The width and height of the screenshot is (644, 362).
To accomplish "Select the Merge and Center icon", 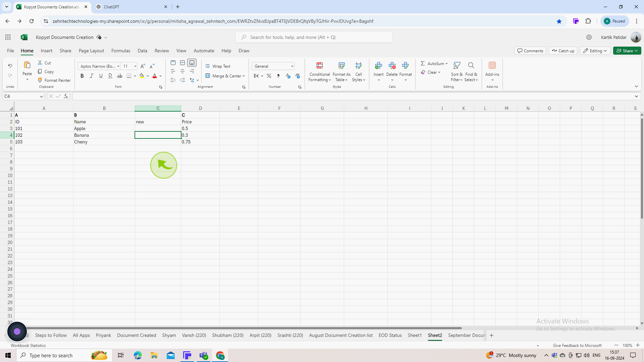I will point(208,75).
